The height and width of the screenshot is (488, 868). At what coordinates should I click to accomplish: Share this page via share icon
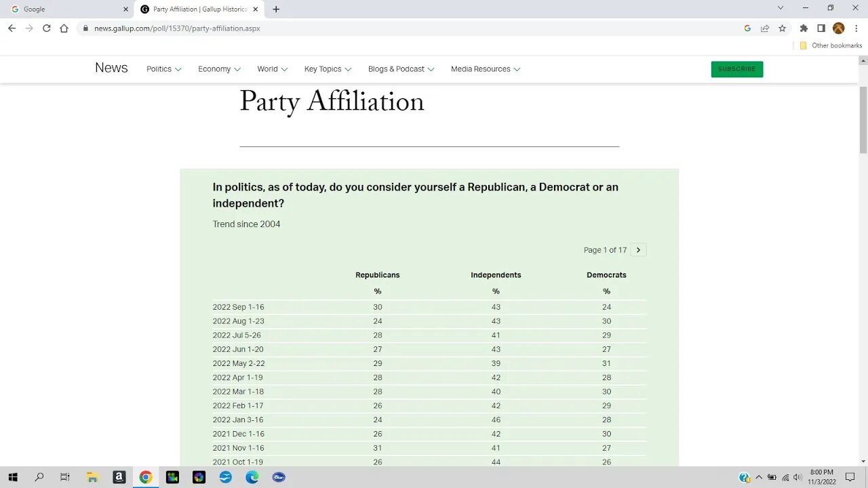click(x=765, y=28)
